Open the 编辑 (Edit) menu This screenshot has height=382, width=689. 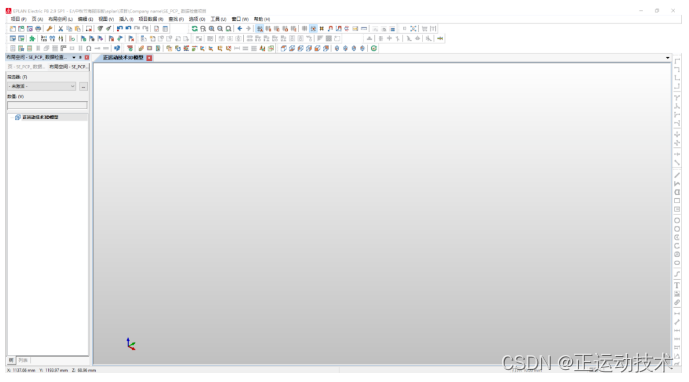tap(85, 19)
